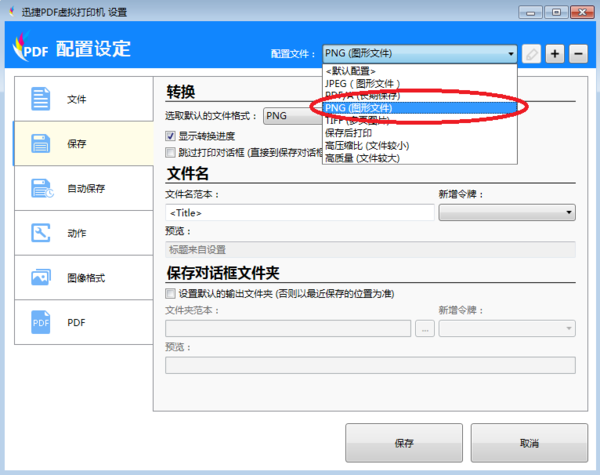Click the edit profile pencil icon

point(532,54)
